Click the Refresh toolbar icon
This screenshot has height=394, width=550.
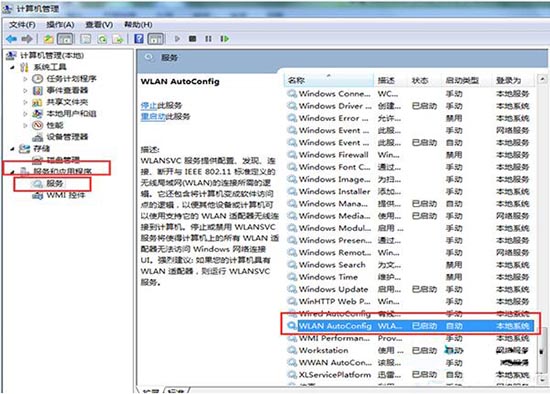tap(102, 39)
